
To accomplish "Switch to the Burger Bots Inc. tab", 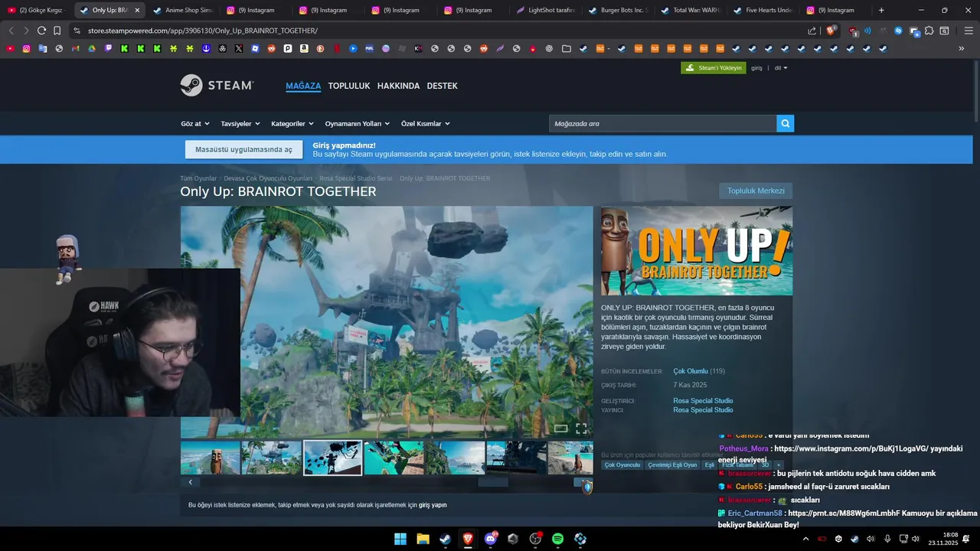I will coord(618,10).
